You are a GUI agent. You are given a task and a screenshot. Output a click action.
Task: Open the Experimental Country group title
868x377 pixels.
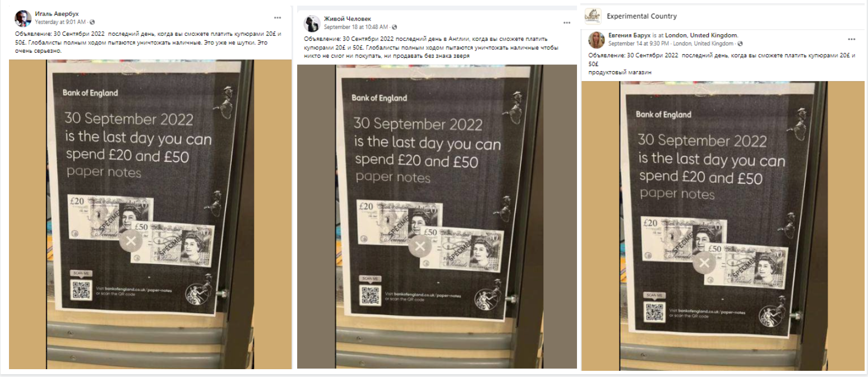tap(641, 16)
